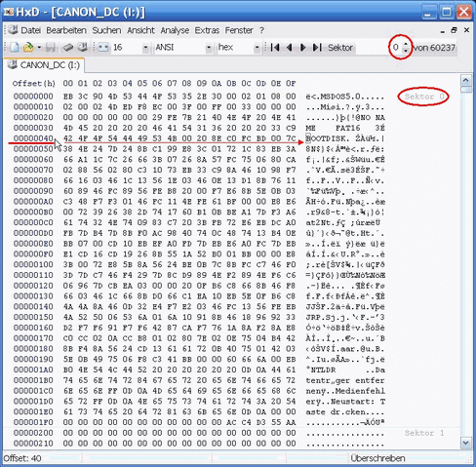
Task: Click offset row 00000200
Action: [x=33, y=433]
